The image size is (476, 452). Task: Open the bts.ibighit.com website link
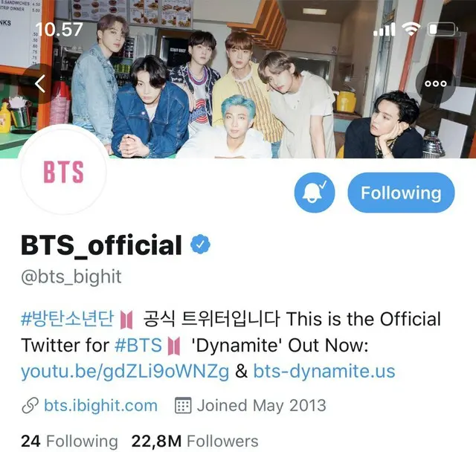[x=100, y=405]
